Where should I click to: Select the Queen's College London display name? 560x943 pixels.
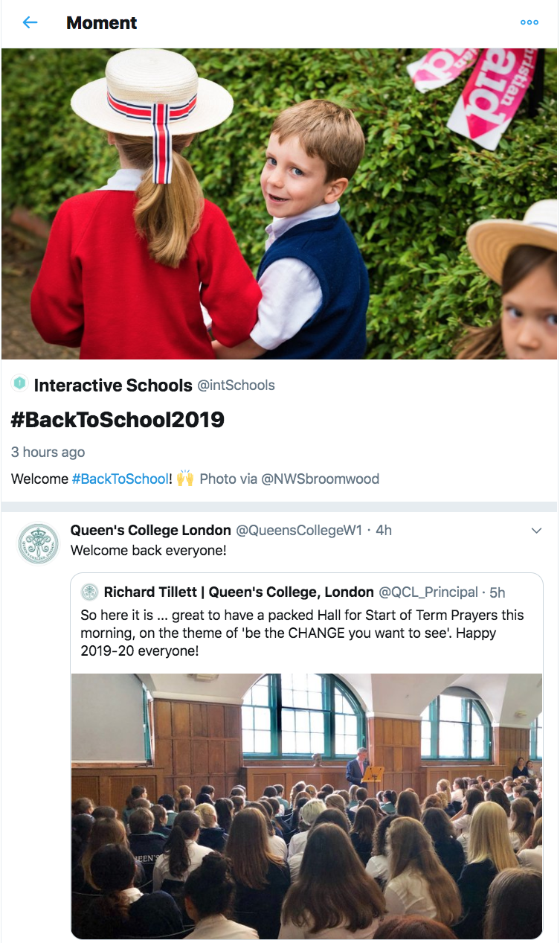point(150,530)
